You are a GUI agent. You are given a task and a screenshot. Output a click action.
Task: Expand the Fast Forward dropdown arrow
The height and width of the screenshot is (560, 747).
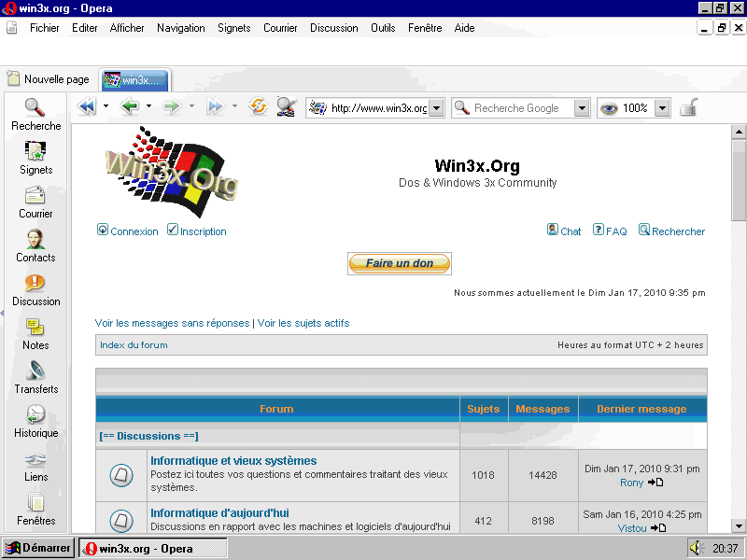(234, 106)
